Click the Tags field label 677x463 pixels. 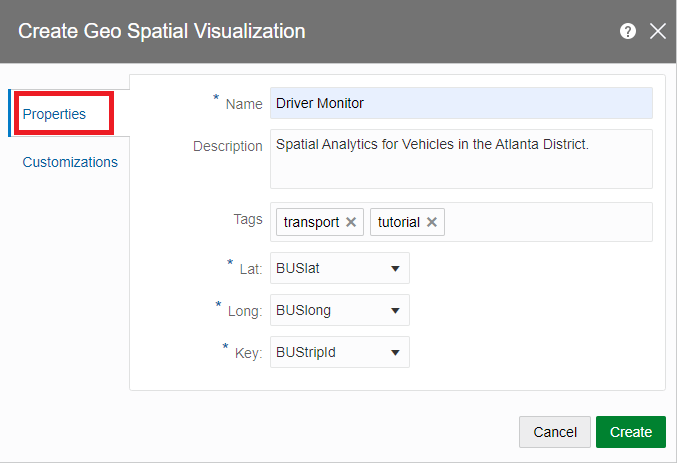click(x=245, y=219)
